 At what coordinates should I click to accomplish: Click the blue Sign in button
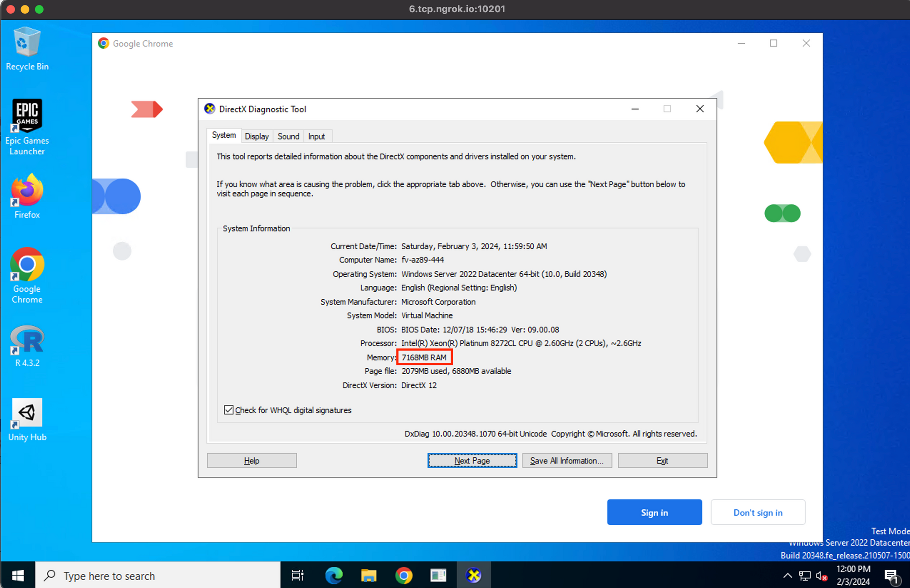[654, 513]
